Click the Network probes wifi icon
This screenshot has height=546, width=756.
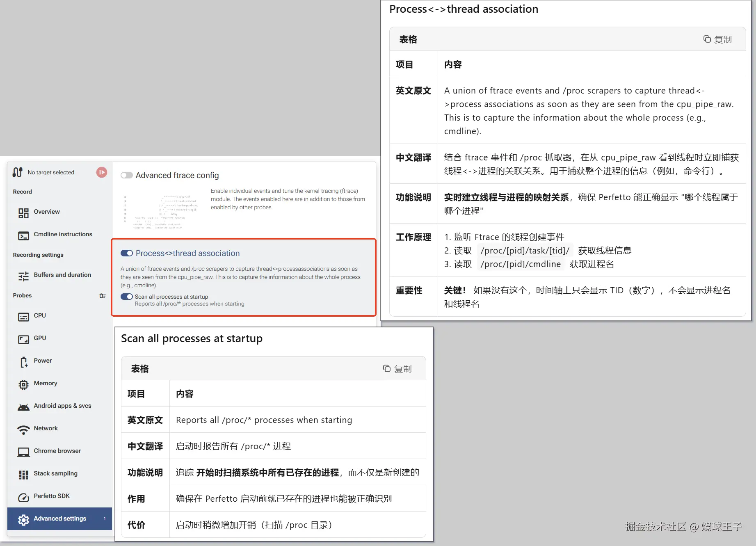click(x=23, y=429)
